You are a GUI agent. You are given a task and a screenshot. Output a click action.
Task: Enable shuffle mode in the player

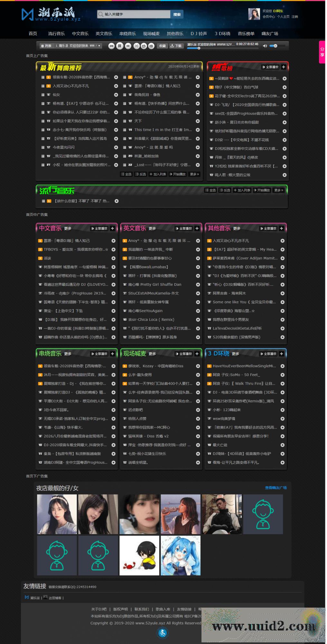[136, 46]
